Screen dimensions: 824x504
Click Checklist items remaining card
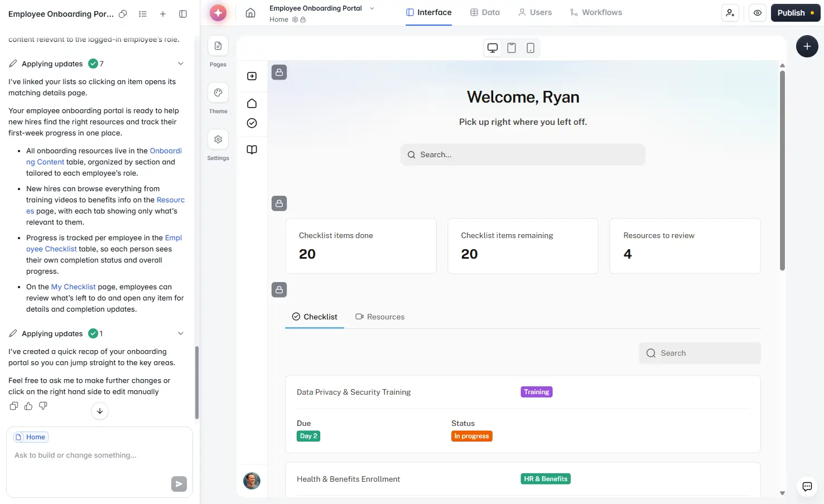[523, 246]
